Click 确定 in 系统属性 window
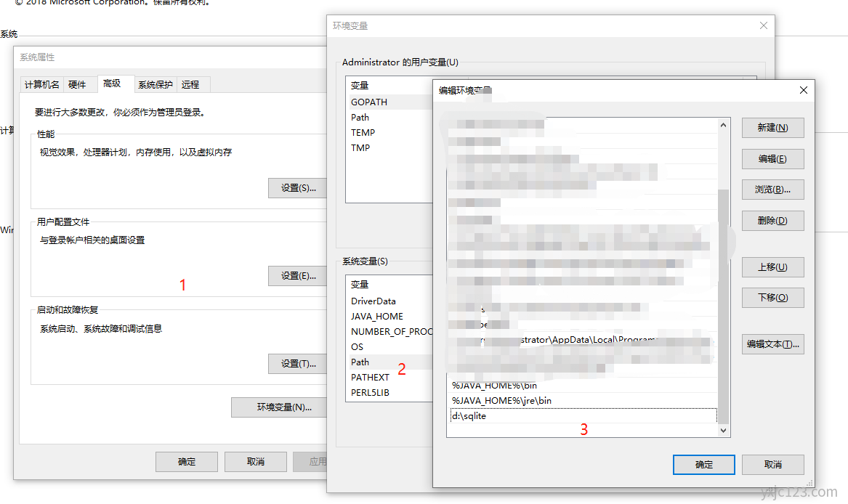The height and width of the screenshot is (504, 848). [x=187, y=462]
